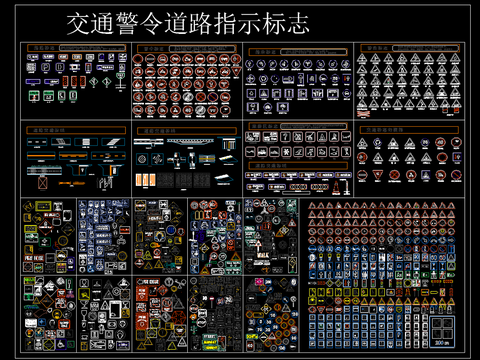Pick the question-mark information sign
The image size is (480, 360).
pyautogui.click(x=285, y=137)
